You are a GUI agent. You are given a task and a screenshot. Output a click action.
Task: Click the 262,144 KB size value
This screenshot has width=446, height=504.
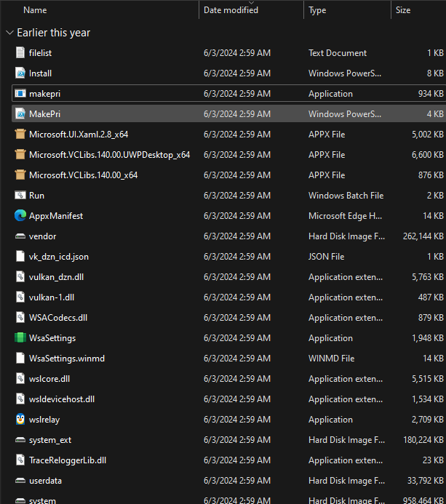tap(423, 236)
